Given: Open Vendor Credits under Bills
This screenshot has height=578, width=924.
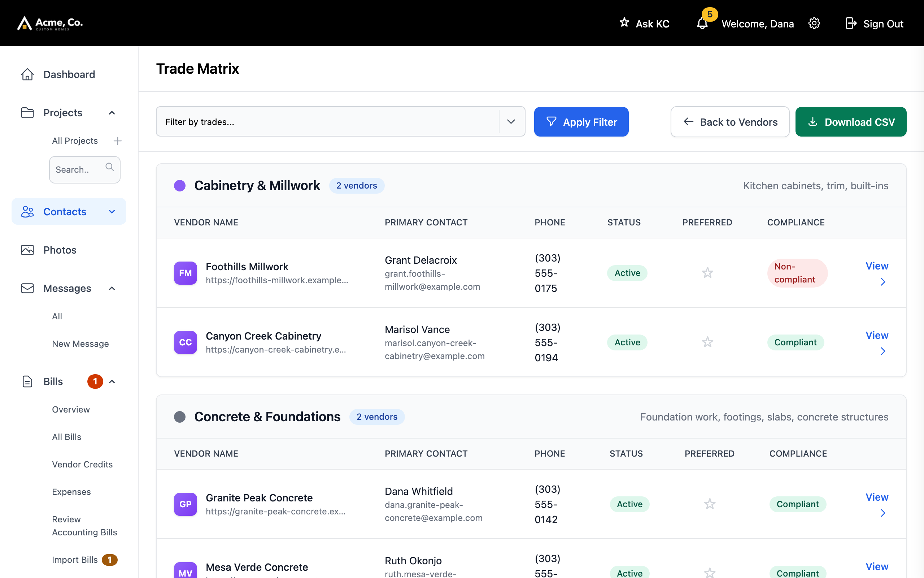Looking at the screenshot, I should click(82, 465).
